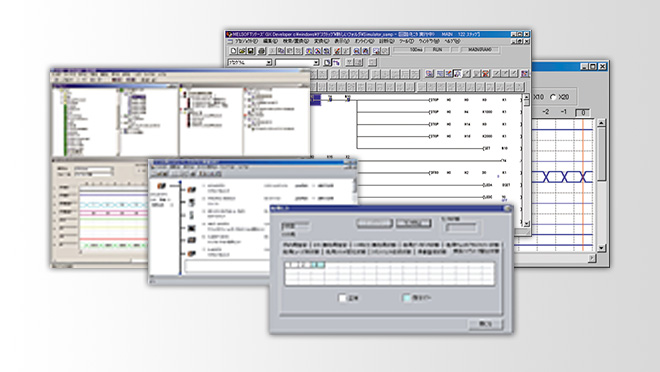The height and width of the screenshot is (372, 660).
Task: Click the cyan legend swatch in dialog
Action: pos(407,298)
